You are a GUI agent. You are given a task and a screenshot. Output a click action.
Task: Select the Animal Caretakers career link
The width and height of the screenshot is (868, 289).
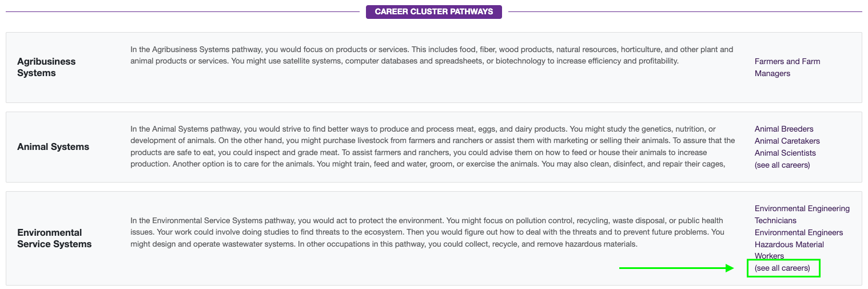tap(787, 141)
